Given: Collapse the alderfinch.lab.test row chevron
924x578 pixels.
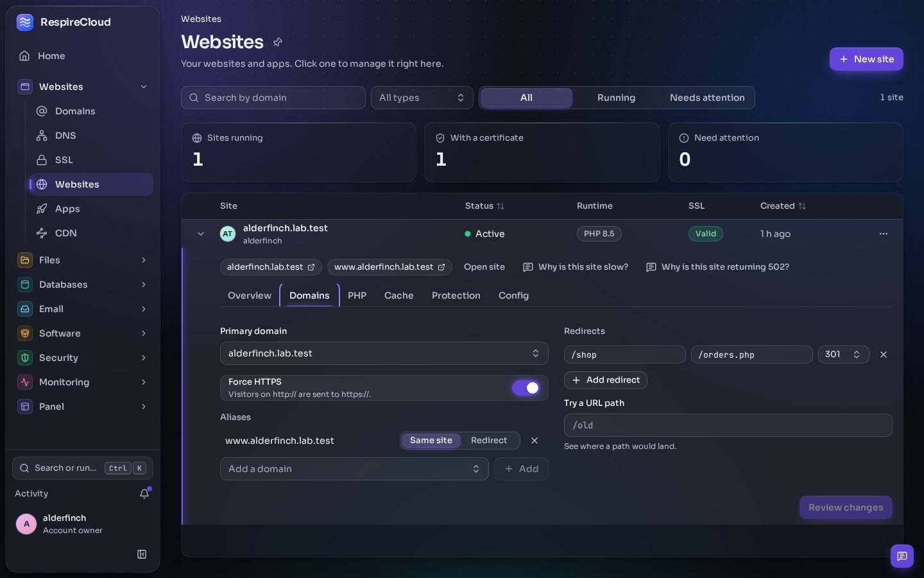Looking at the screenshot, I should (x=201, y=234).
